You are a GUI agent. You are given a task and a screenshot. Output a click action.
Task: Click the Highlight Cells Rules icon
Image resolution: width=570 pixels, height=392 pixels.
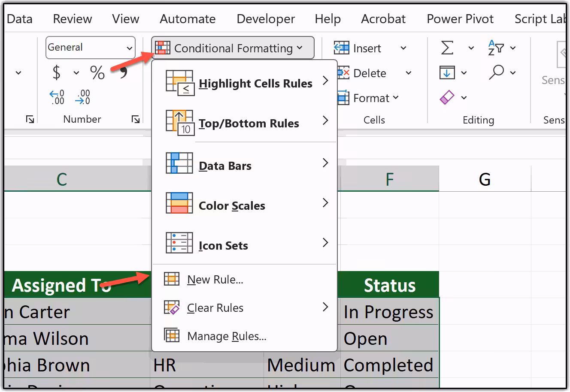point(180,83)
